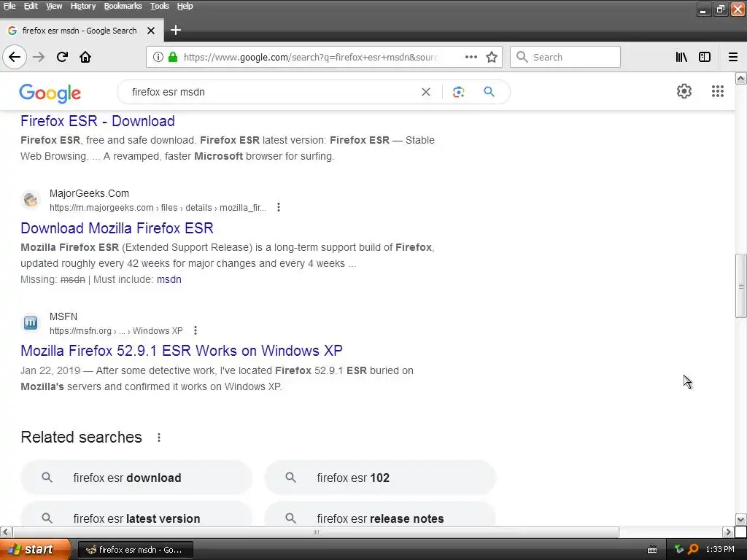Screen dimensions: 747x560
Task: Open the Help menu
Action: click(x=185, y=6)
